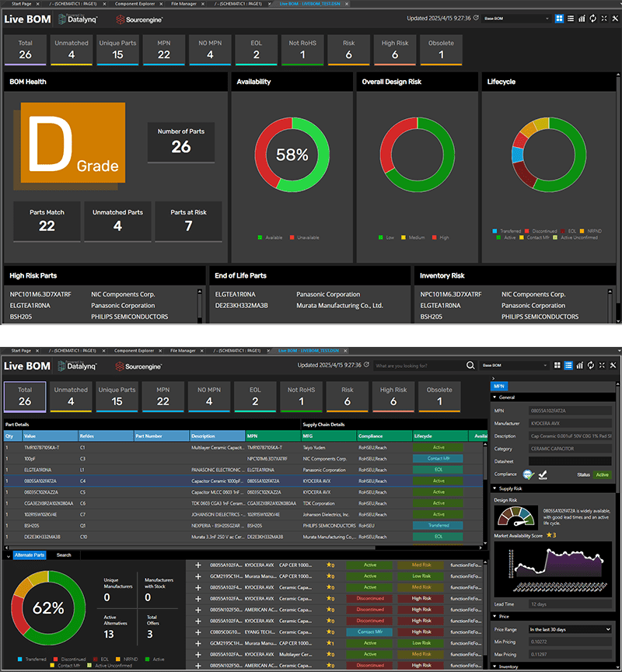Screen dimensions: 622x672
Task: Expand the Inventory section
Action: (494, 667)
